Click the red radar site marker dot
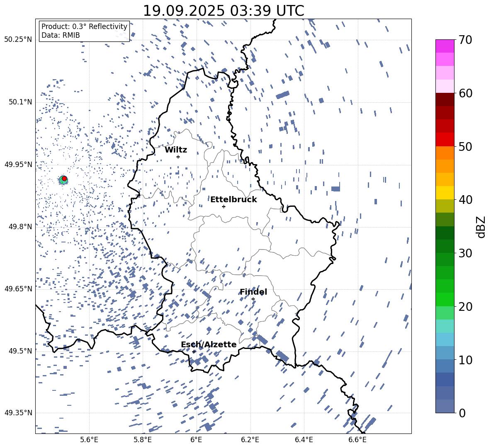 click(x=64, y=179)
